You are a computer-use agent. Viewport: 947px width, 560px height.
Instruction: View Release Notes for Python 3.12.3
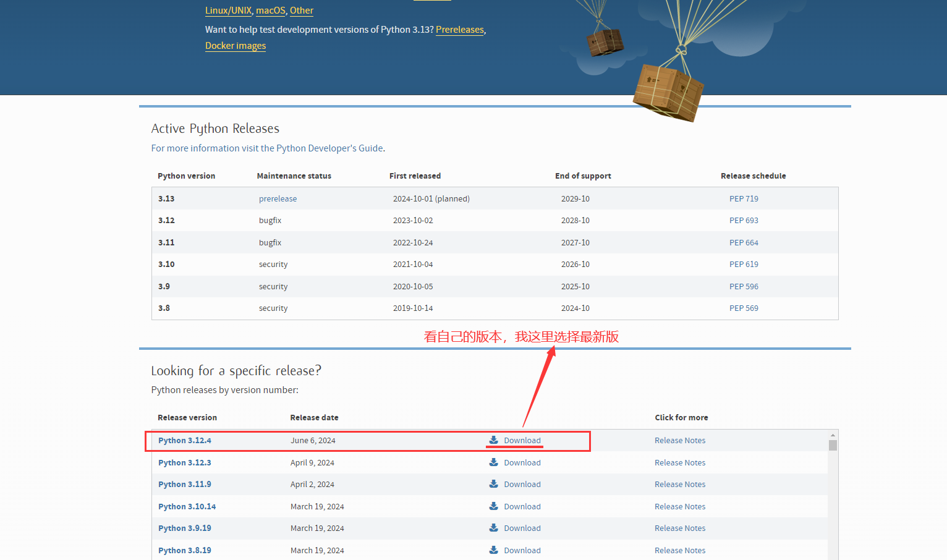(x=680, y=462)
